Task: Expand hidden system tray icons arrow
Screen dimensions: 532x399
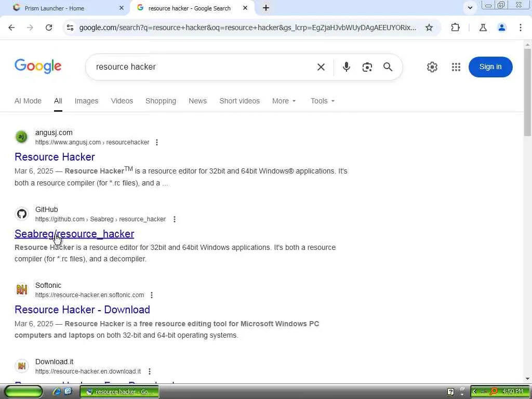Action: pos(474,392)
